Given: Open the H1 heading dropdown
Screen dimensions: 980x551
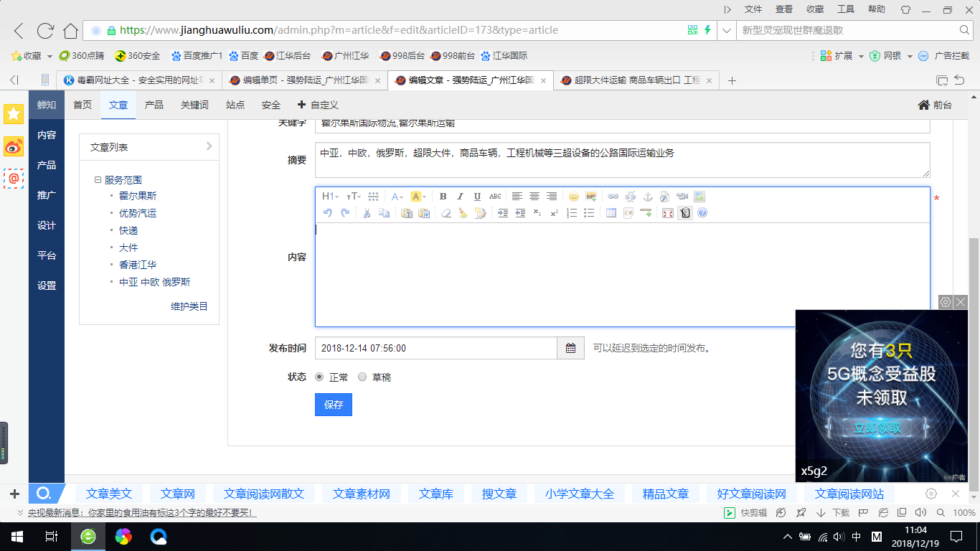Looking at the screenshot, I should coord(330,197).
